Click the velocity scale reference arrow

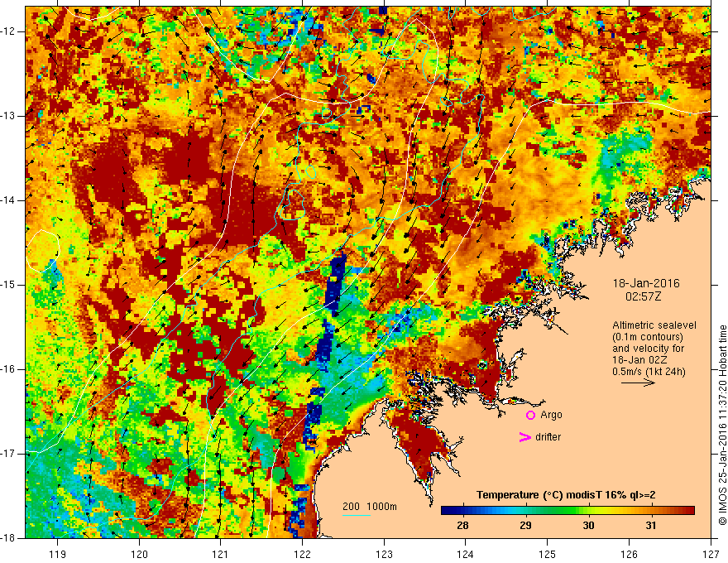pos(638,383)
